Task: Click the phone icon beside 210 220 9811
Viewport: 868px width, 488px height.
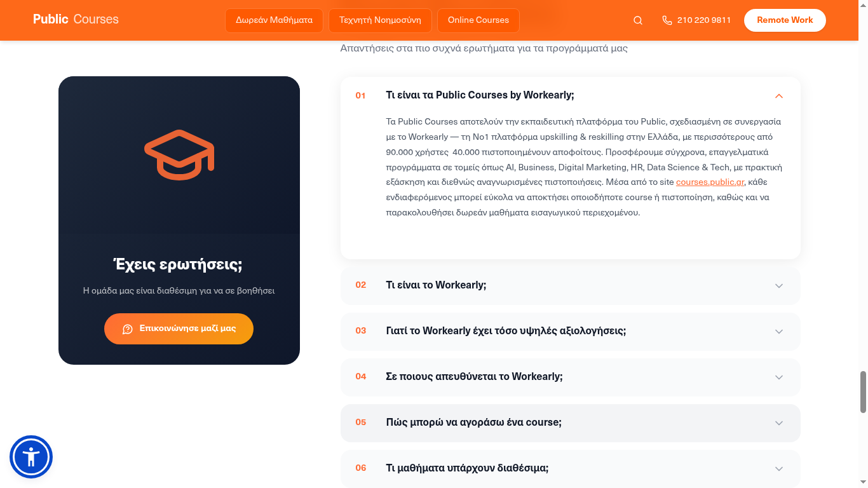Action: coord(667,20)
